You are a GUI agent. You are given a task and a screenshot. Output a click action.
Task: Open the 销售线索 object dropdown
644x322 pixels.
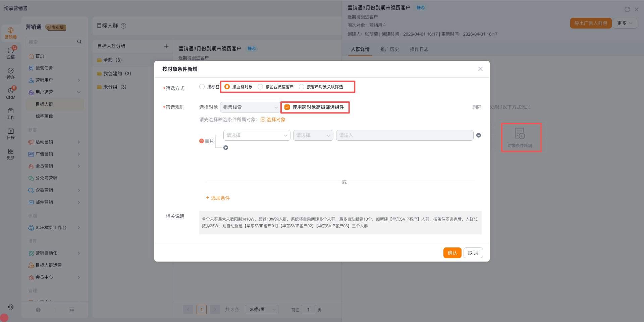tap(250, 107)
